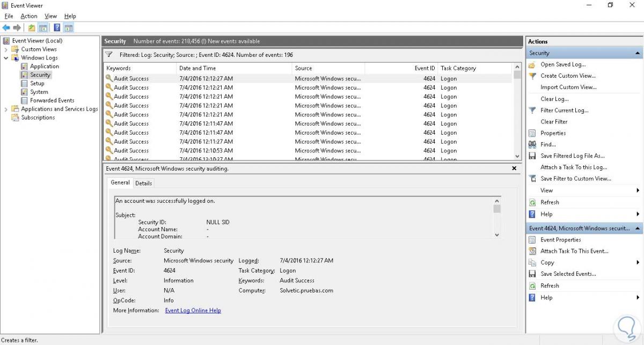This screenshot has width=644, height=345.
Task: Sort events by Date and Time column
Action: [234, 68]
